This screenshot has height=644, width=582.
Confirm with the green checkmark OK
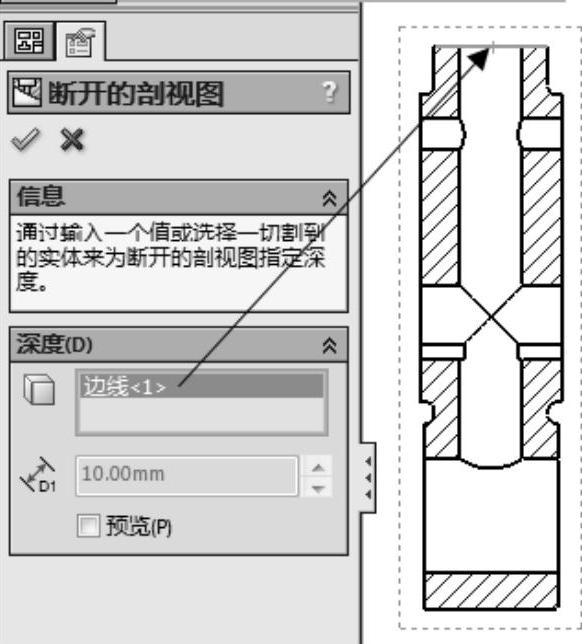(25, 140)
